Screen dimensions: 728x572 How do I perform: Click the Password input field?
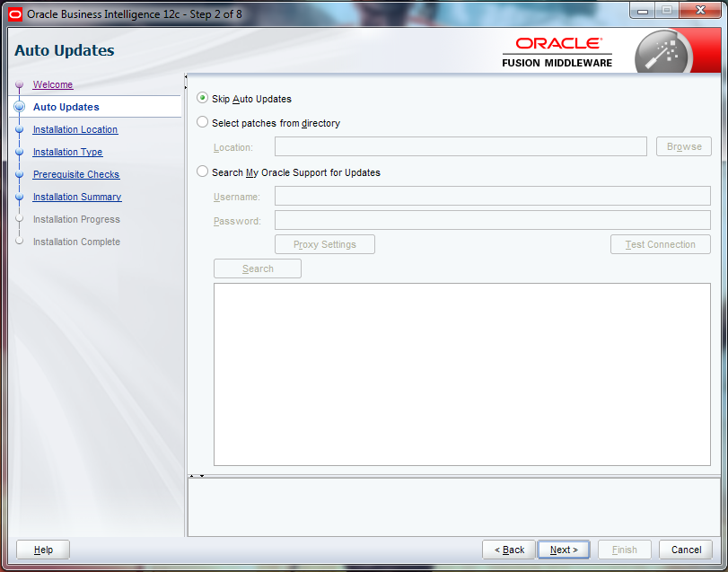(x=493, y=220)
